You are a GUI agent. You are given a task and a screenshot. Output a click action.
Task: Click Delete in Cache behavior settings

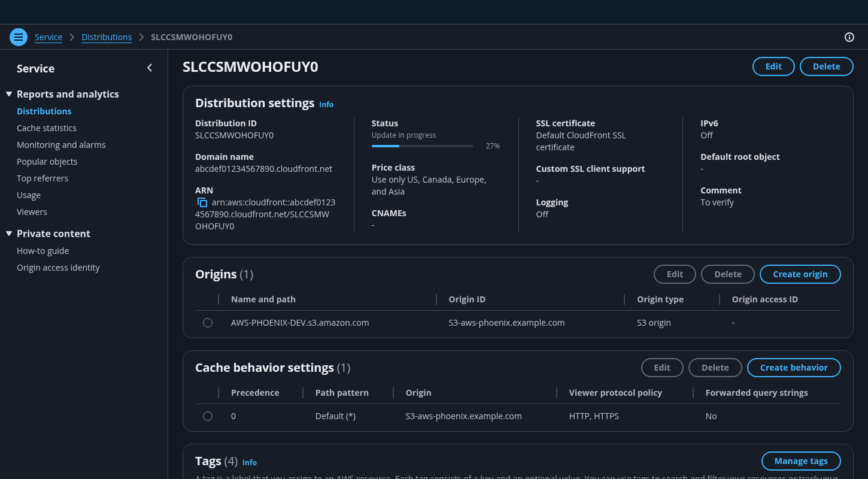[x=715, y=368]
